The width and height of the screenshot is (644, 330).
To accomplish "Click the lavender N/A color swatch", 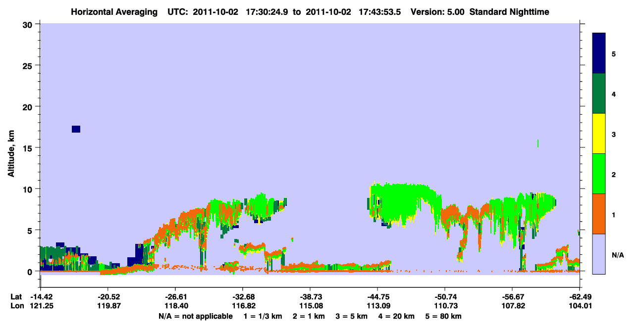I will (x=599, y=254).
